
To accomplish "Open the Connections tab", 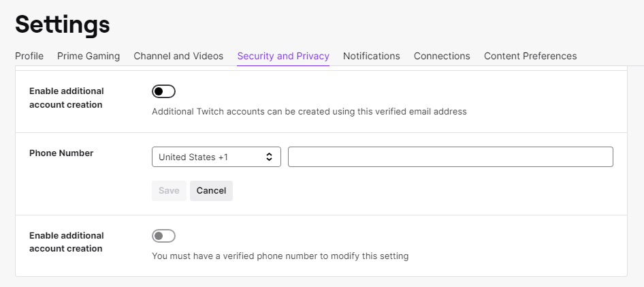I will point(442,56).
